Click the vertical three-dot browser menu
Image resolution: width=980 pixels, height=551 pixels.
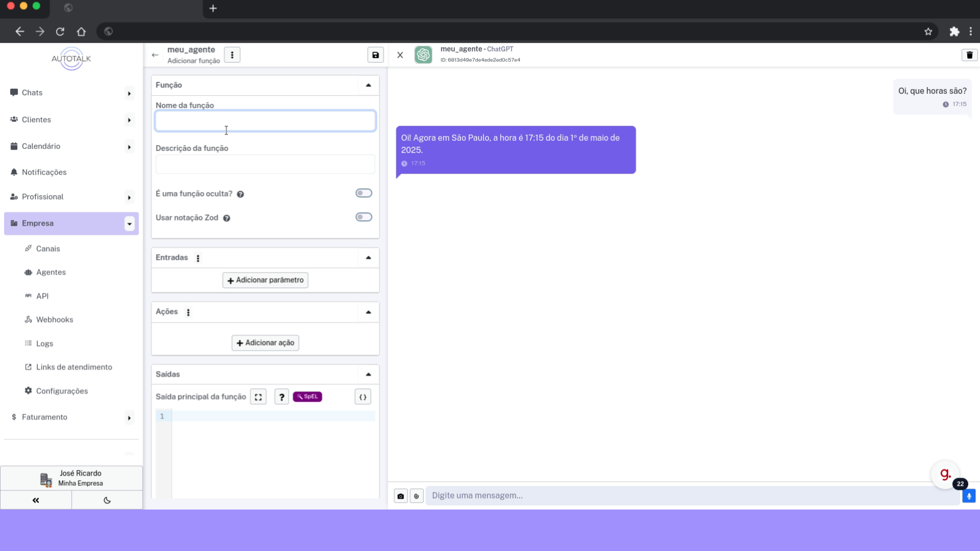click(970, 32)
